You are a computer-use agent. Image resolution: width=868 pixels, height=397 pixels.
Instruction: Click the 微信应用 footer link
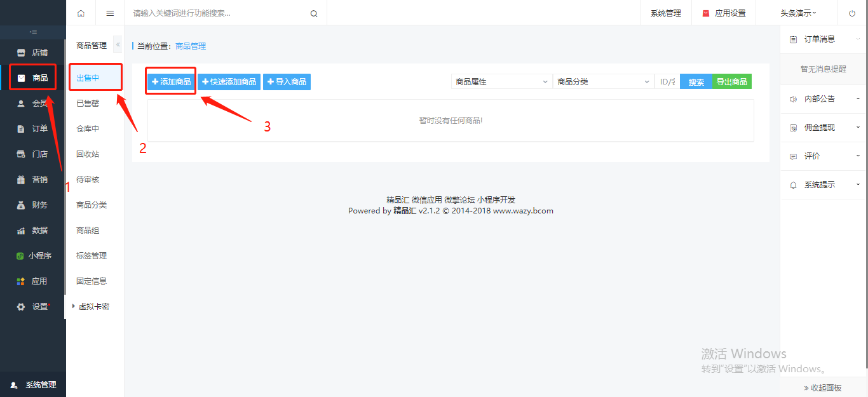426,199
